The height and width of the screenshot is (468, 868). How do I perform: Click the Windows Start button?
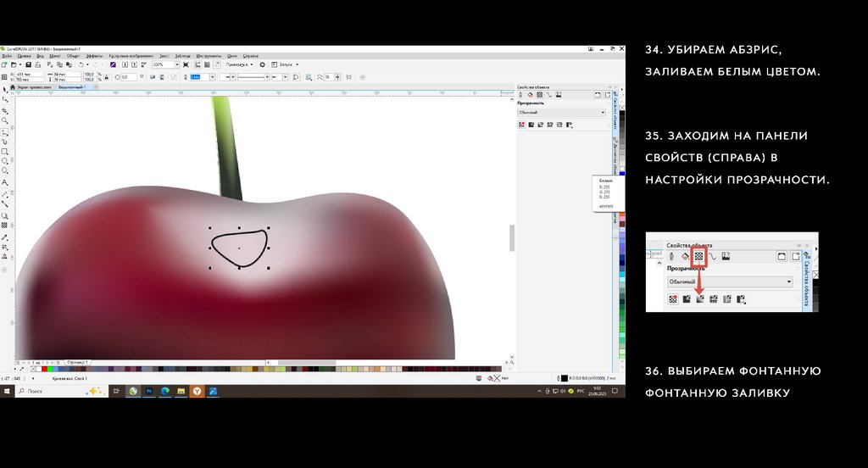point(7,391)
